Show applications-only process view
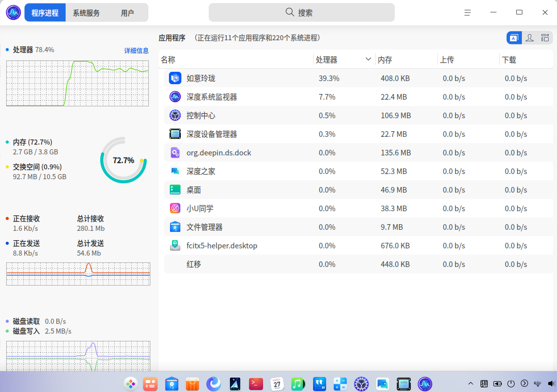The height and width of the screenshot is (392, 557). [x=514, y=38]
